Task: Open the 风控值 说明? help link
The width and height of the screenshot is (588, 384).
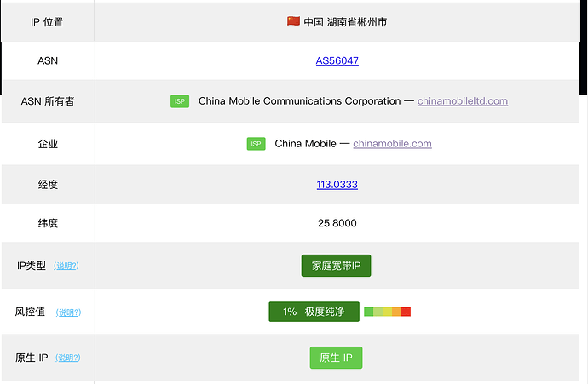Action: (69, 312)
